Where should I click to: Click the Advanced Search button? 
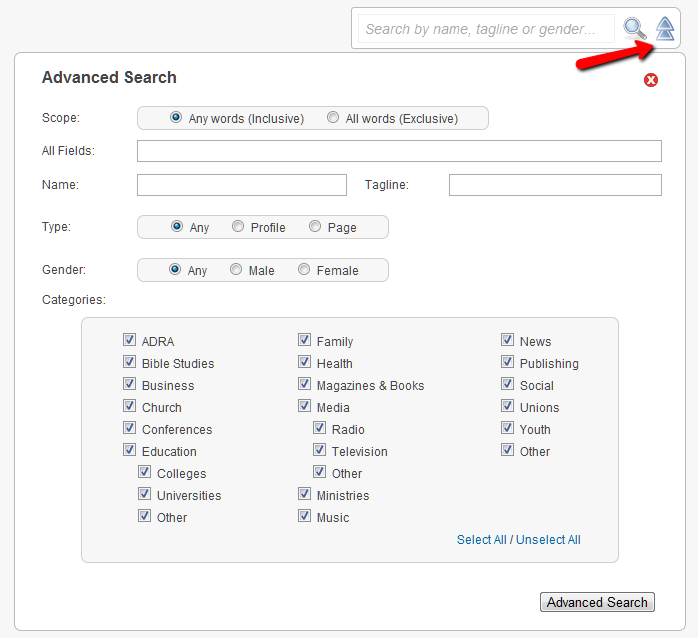[x=597, y=602]
